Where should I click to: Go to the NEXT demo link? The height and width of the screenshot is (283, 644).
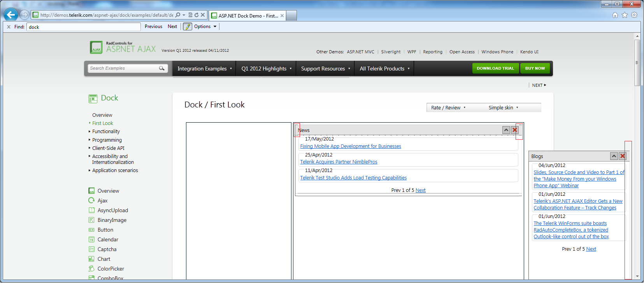tap(539, 85)
